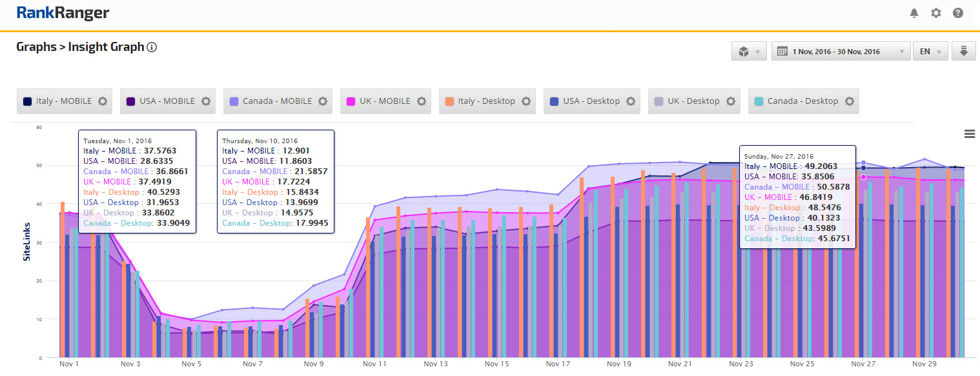Expand the cube package dropdown
This screenshot has width=980, height=376.
749,52
